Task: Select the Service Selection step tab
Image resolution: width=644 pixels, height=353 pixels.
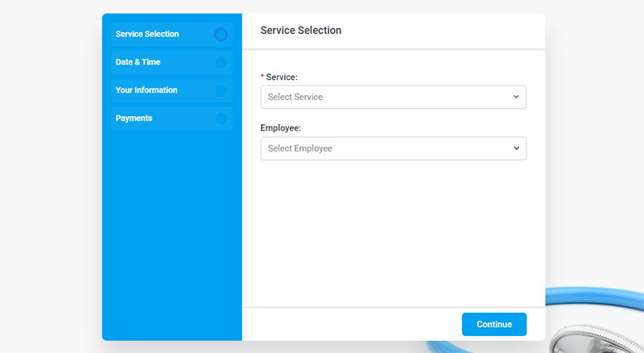Action: [172, 34]
